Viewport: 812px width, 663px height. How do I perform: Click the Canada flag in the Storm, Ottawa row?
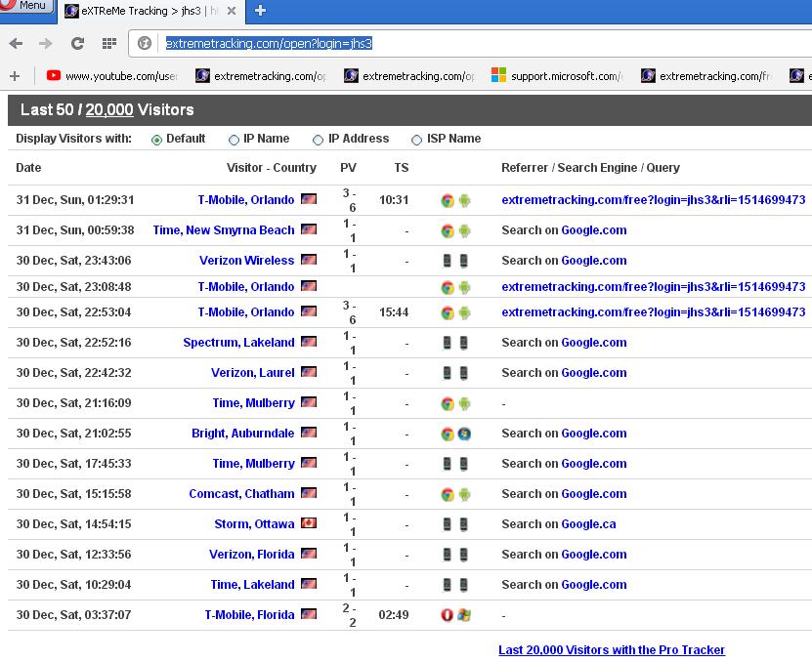tap(309, 523)
